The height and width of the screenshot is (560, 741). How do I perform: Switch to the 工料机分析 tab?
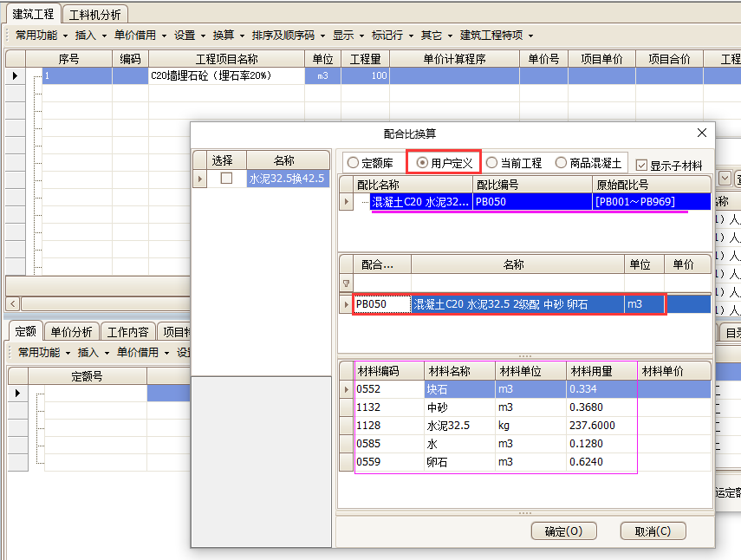pyautogui.click(x=94, y=14)
